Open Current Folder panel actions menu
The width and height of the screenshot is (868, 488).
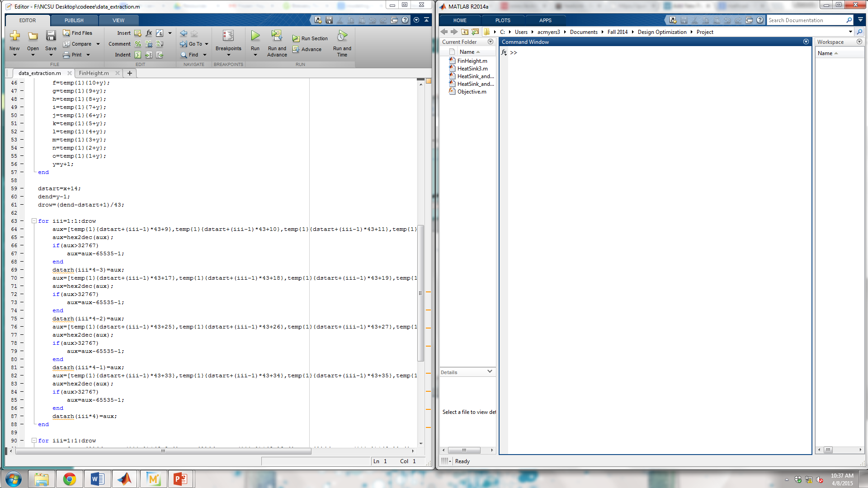click(x=491, y=42)
